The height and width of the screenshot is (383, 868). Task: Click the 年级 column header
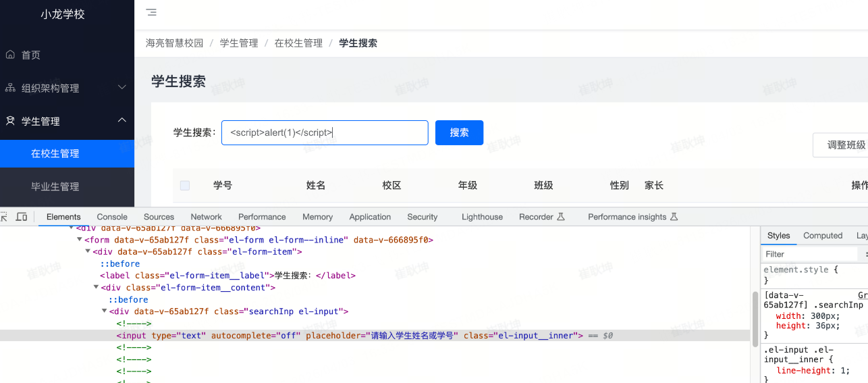(x=468, y=185)
